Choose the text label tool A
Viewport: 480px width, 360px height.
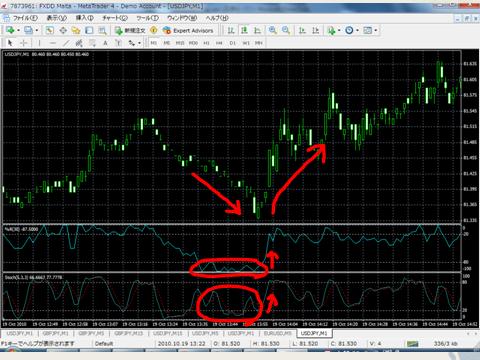point(105,43)
